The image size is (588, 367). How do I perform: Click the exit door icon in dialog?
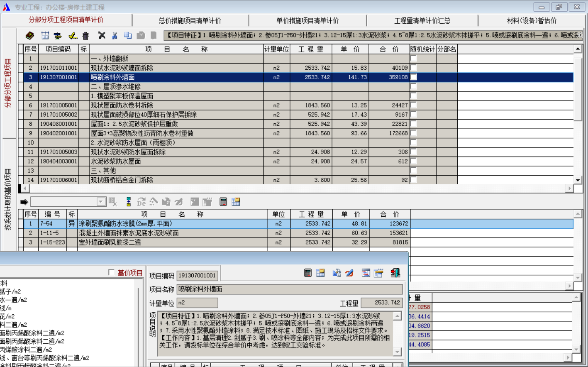395,273
